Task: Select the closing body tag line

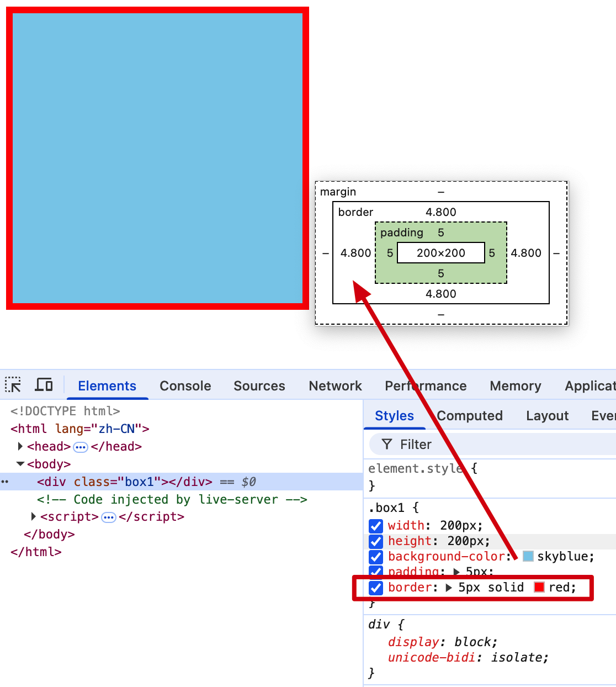Action: point(49,534)
